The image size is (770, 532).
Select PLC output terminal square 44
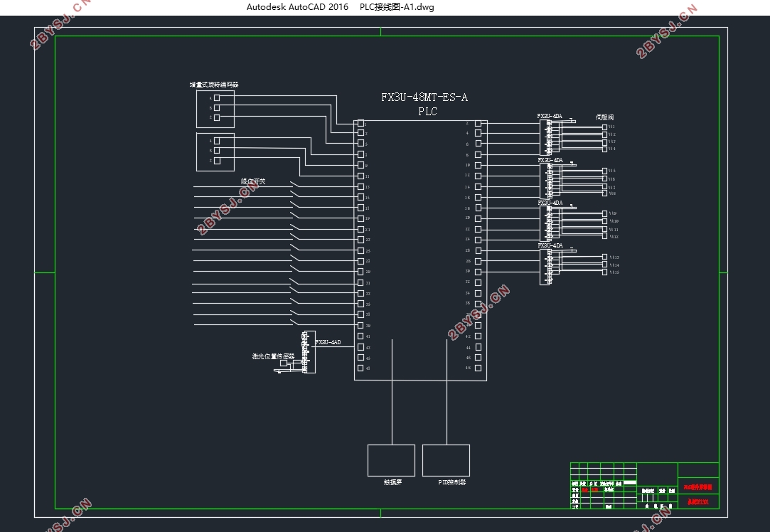pos(478,347)
